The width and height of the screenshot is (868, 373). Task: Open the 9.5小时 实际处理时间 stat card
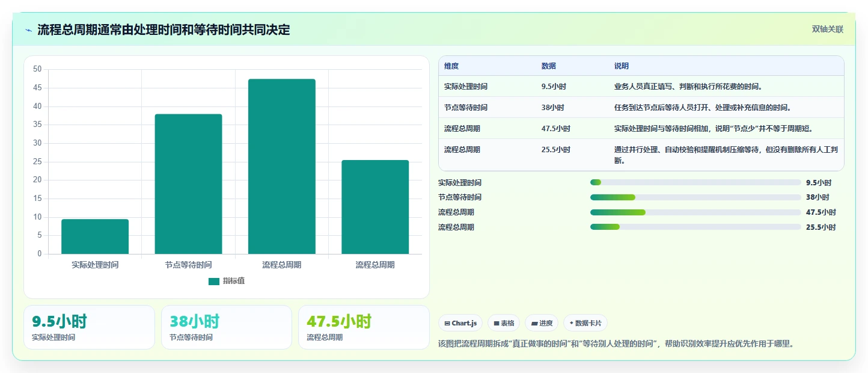[x=89, y=327]
